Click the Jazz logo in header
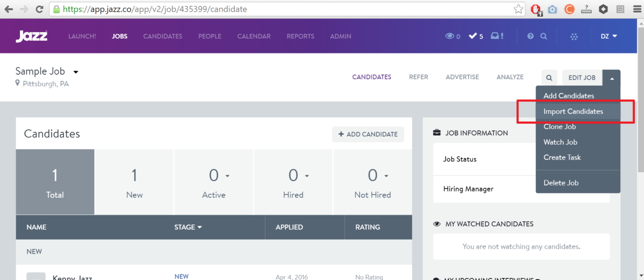The image size is (644, 280). pyautogui.click(x=31, y=36)
